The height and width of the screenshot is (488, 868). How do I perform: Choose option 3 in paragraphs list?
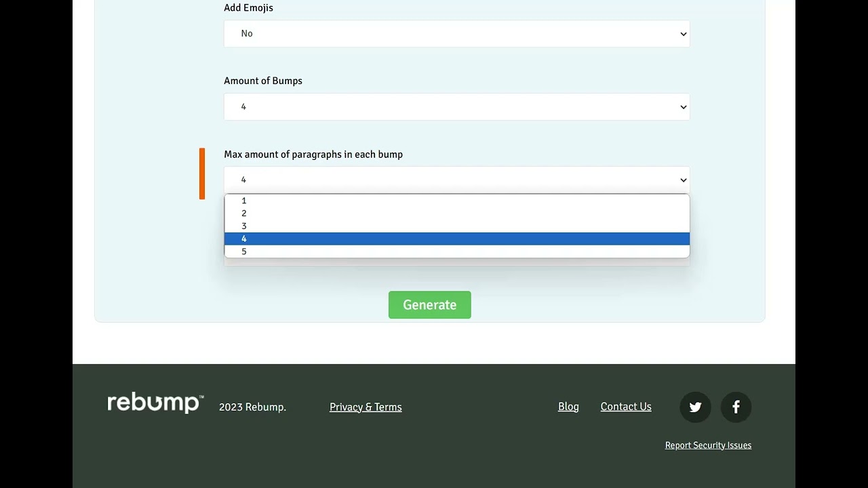(457, 226)
